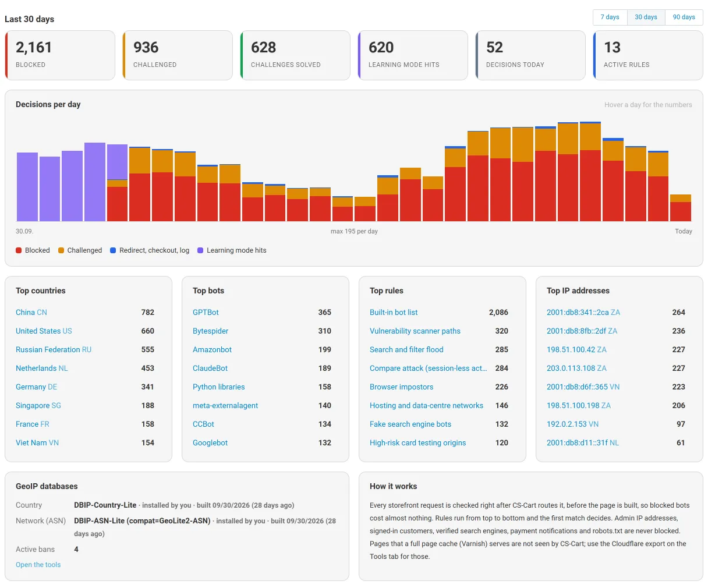Click the Today bar in the chart
708x588 pixels.
[x=681, y=208]
